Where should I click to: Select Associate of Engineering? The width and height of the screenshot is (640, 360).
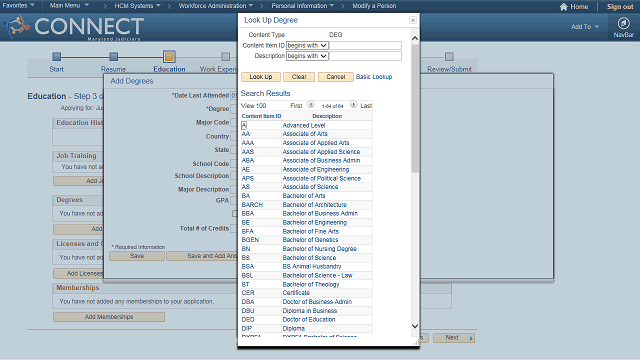pos(316,169)
